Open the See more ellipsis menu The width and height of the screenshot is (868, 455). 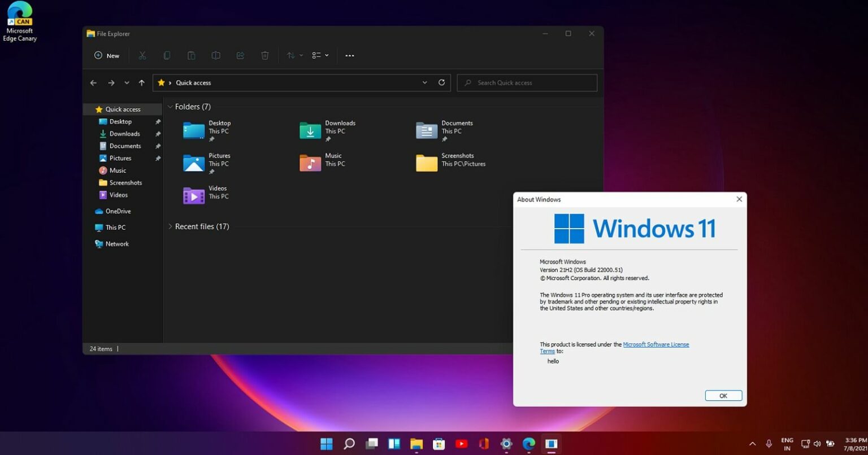350,55
